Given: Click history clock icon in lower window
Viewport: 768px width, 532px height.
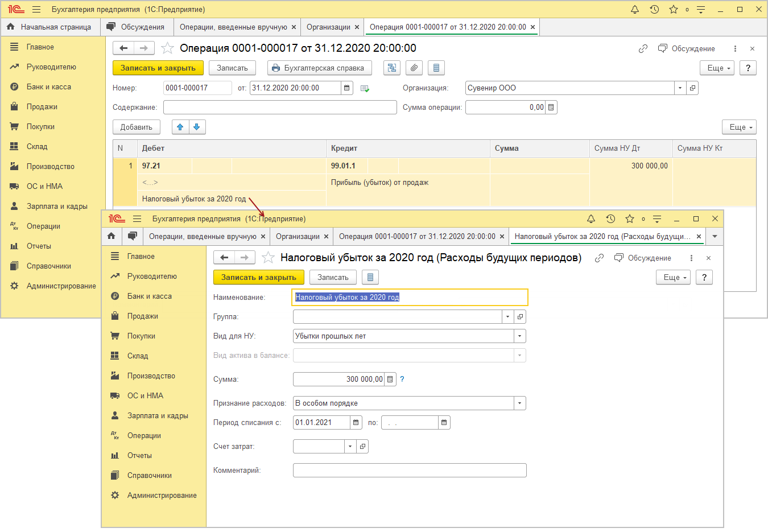Looking at the screenshot, I should (x=610, y=219).
